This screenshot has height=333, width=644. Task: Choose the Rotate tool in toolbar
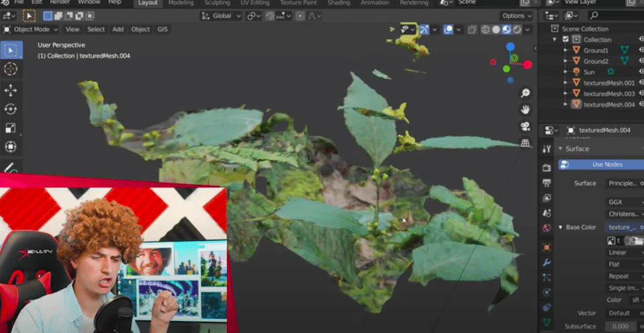pos(11,109)
